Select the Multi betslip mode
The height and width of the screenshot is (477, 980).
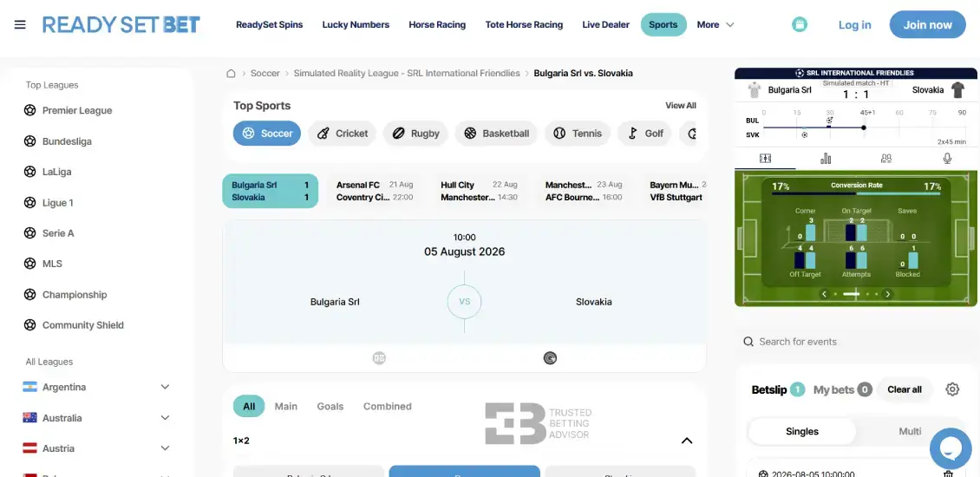click(910, 431)
